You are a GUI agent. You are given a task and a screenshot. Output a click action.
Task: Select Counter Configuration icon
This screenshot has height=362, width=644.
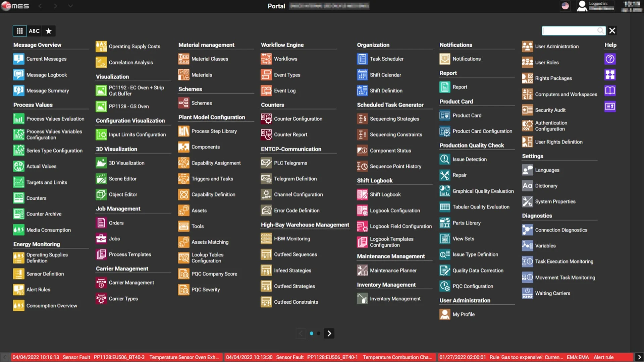266,118
